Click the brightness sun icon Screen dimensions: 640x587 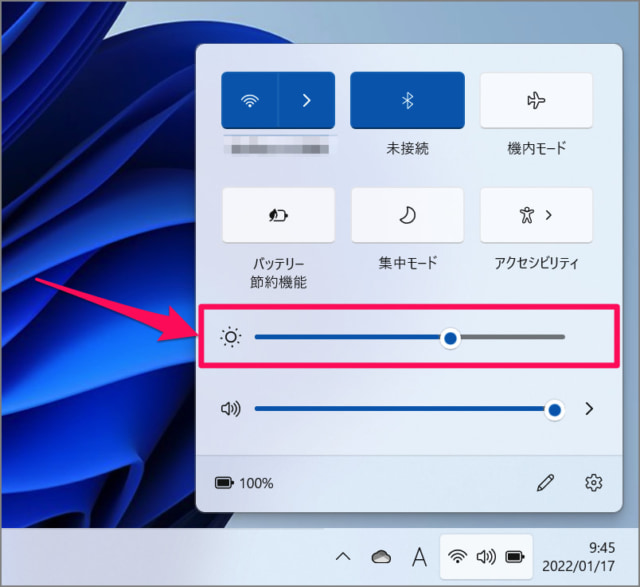point(231,337)
